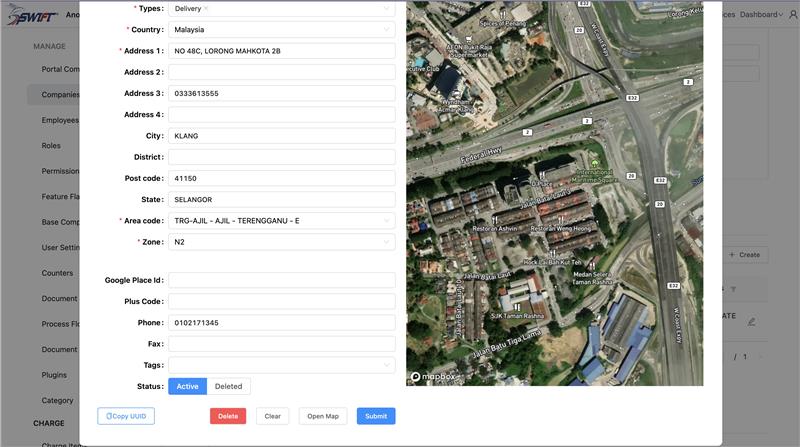
Task: Remove the Delivery type tag
Action: tap(206, 8)
